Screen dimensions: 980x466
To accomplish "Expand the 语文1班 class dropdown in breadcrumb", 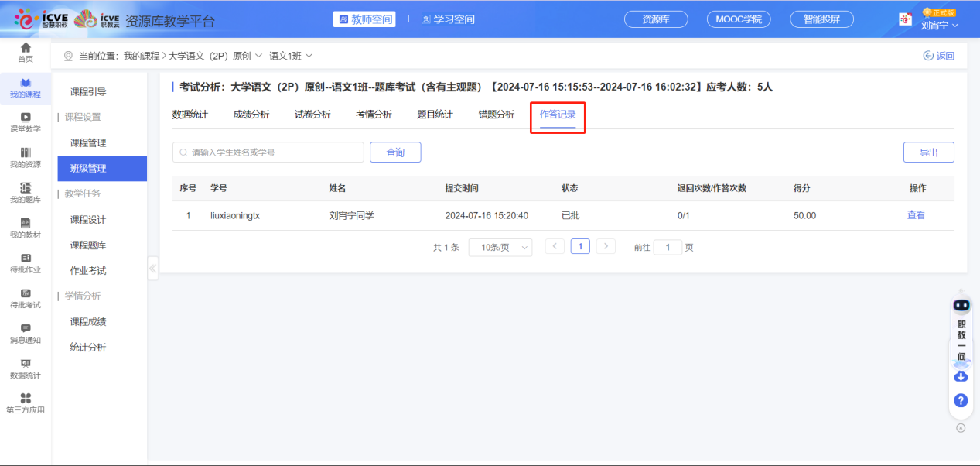I will coord(291,56).
